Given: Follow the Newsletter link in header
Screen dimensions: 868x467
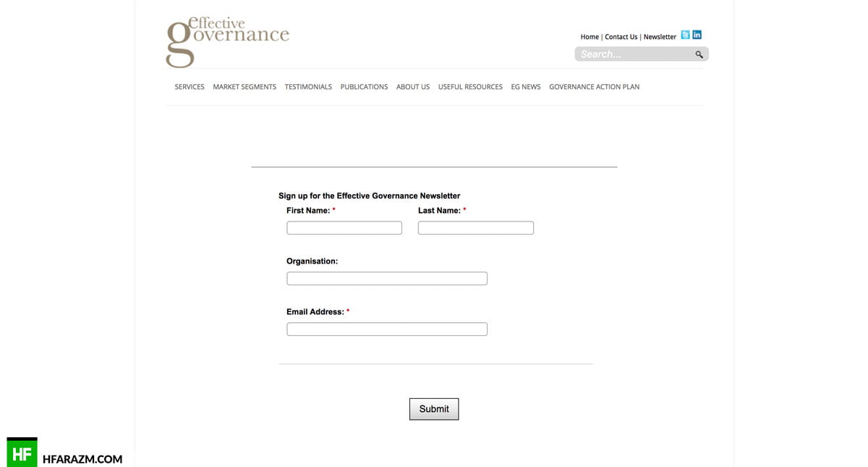Looking at the screenshot, I should [x=660, y=37].
